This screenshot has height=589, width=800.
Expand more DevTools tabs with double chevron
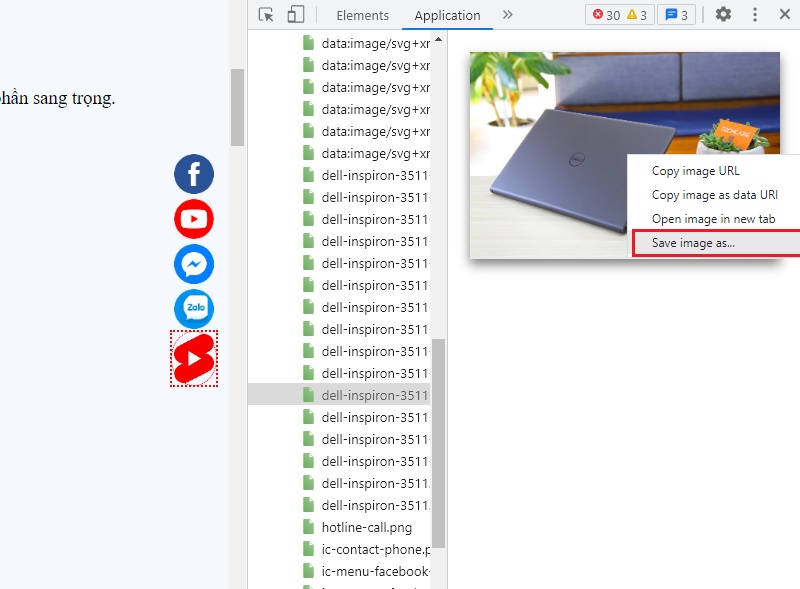(x=507, y=15)
